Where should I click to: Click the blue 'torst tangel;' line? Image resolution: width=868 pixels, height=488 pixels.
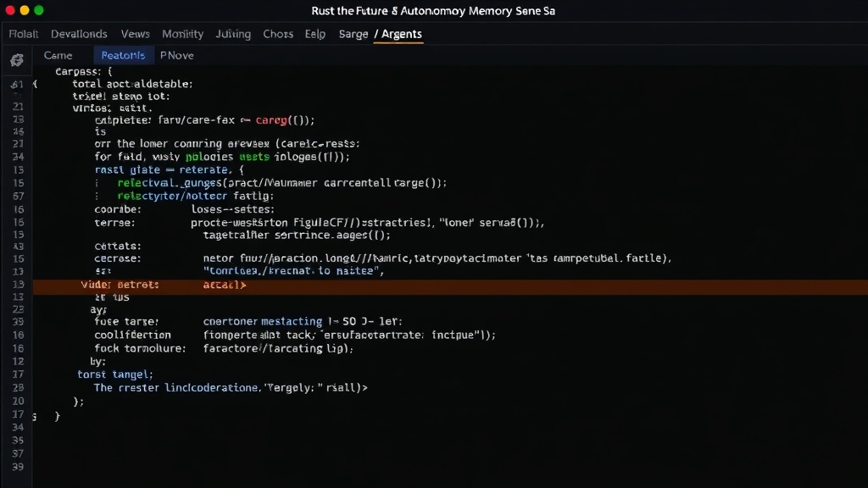115,374
